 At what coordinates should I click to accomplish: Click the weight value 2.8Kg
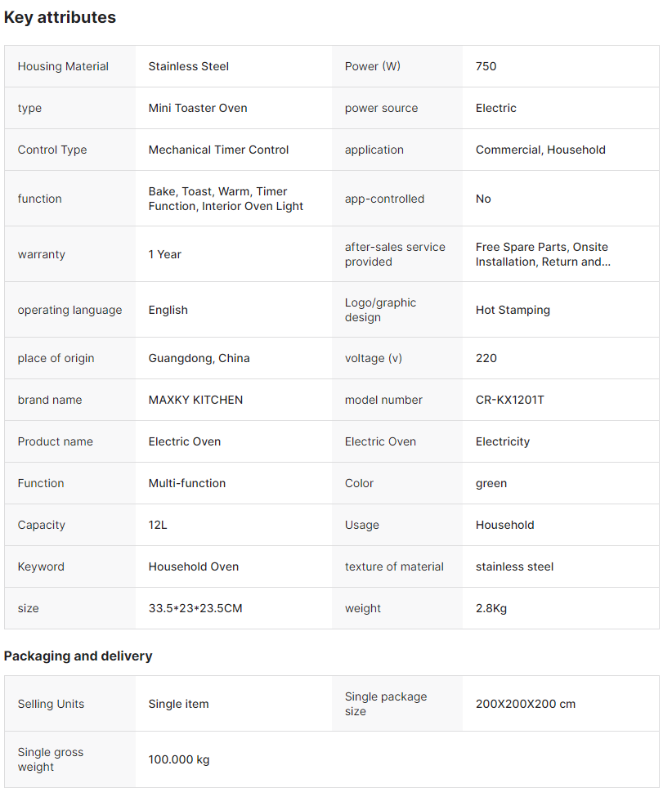click(491, 608)
